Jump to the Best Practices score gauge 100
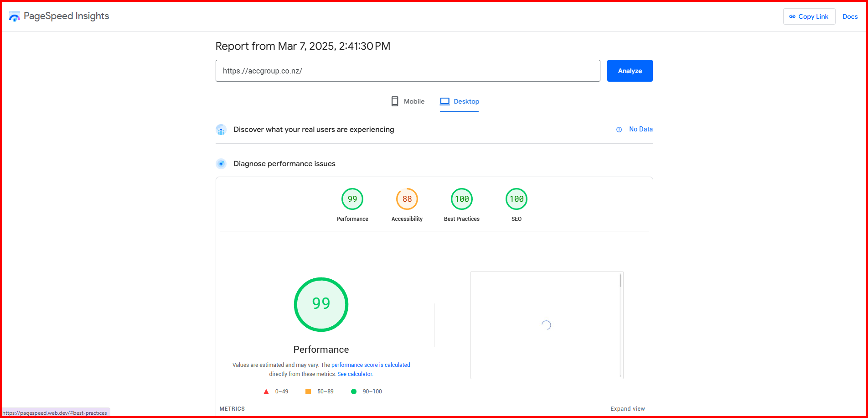Image resolution: width=868 pixels, height=418 pixels. point(462,199)
